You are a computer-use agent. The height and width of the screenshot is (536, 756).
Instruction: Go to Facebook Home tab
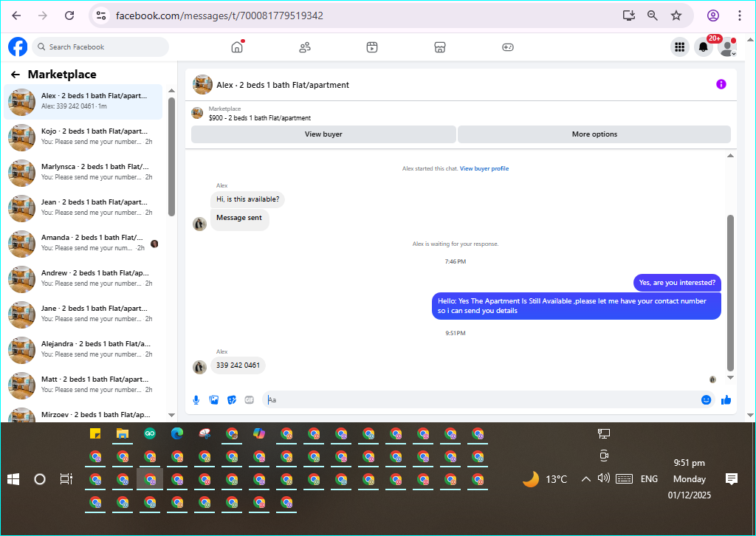click(237, 47)
